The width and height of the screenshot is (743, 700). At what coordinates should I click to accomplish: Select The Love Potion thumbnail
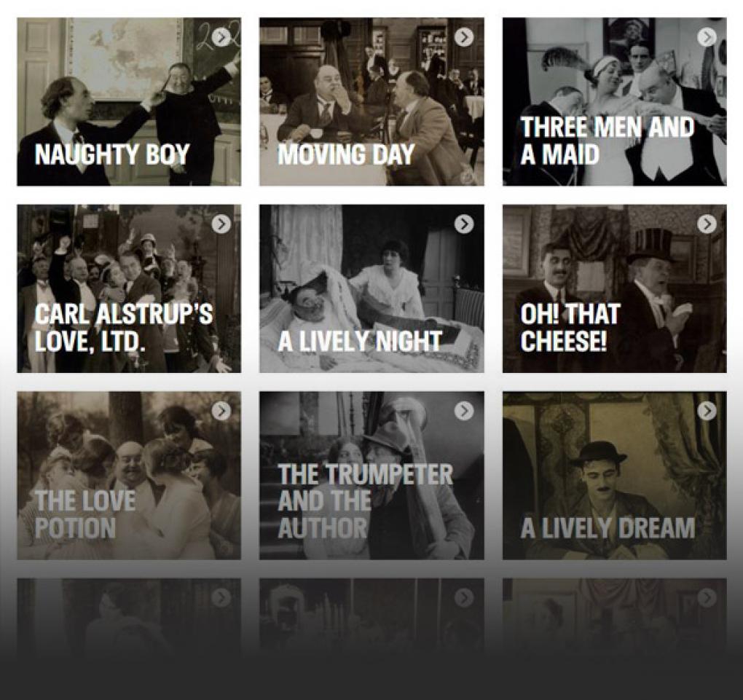click(x=129, y=476)
